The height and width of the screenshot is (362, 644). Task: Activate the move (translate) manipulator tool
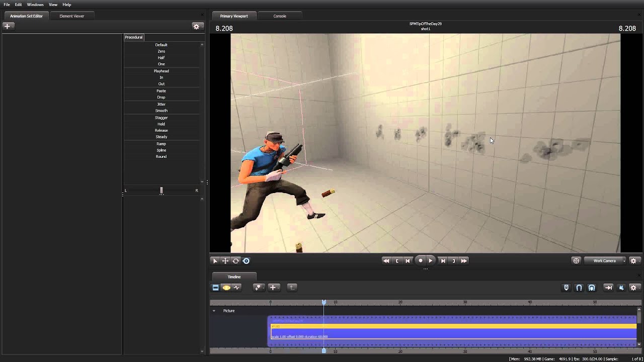(x=225, y=260)
